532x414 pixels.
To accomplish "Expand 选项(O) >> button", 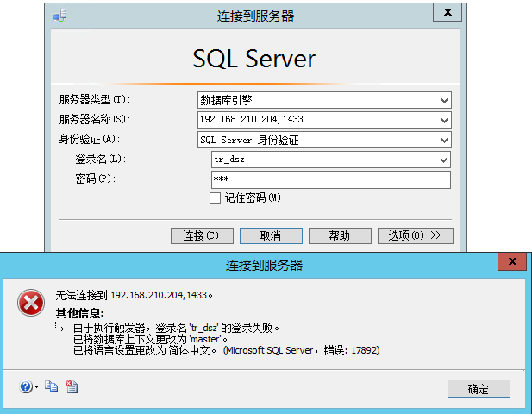I will 415,235.
